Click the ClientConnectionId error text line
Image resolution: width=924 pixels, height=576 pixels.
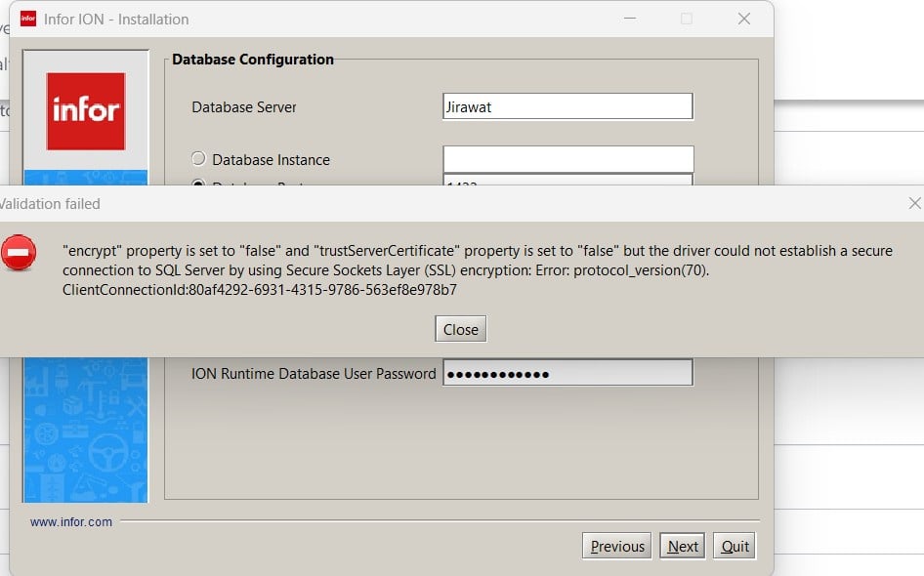point(260,289)
